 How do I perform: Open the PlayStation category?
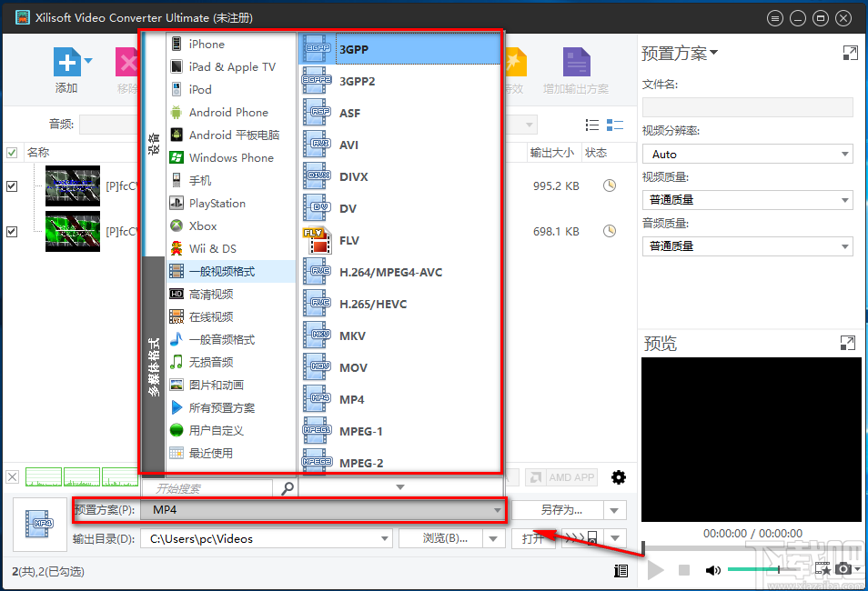[231, 203]
